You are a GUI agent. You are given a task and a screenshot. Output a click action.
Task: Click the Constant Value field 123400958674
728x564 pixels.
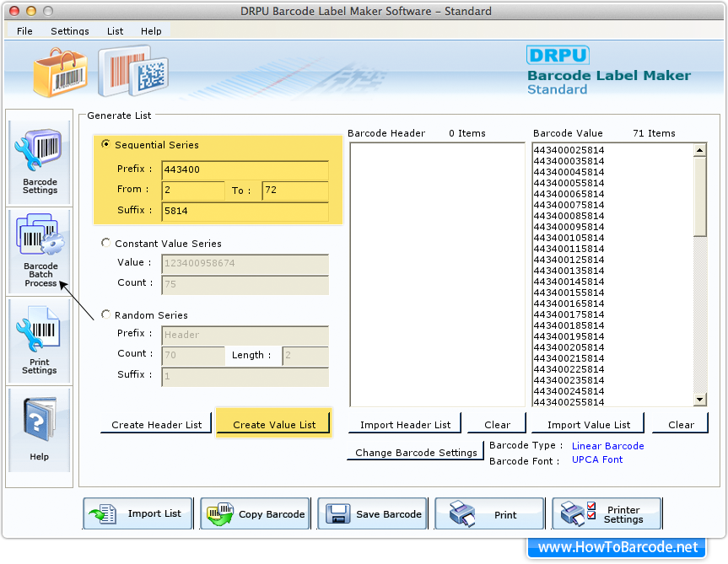(x=245, y=263)
